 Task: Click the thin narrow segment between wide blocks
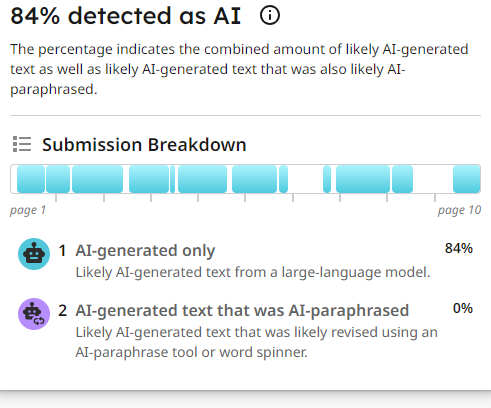click(x=172, y=179)
